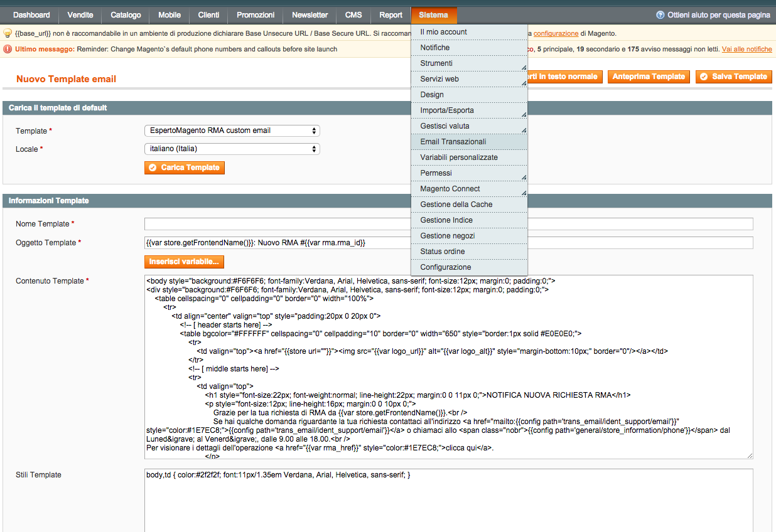
Task: Expand Gestisci valuta submenu
Action: [x=469, y=126]
